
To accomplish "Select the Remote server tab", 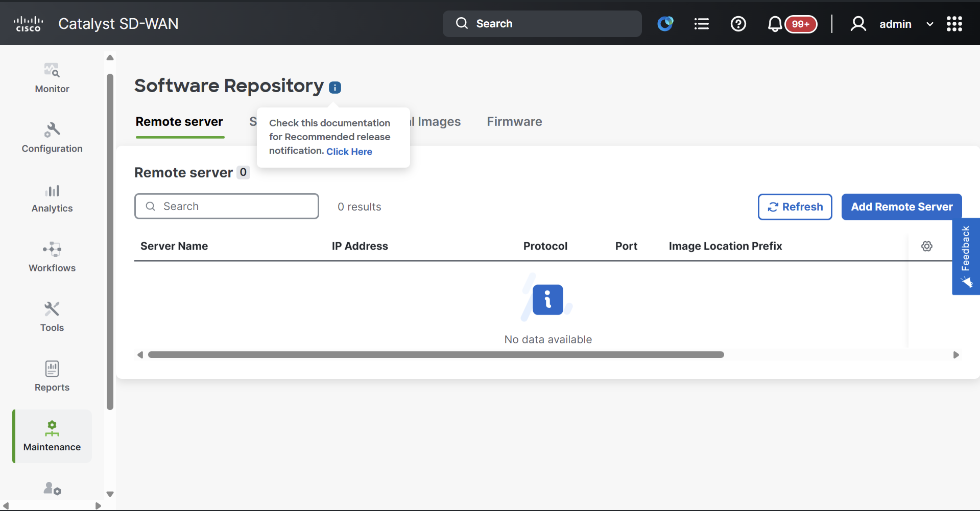I will 179,122.
